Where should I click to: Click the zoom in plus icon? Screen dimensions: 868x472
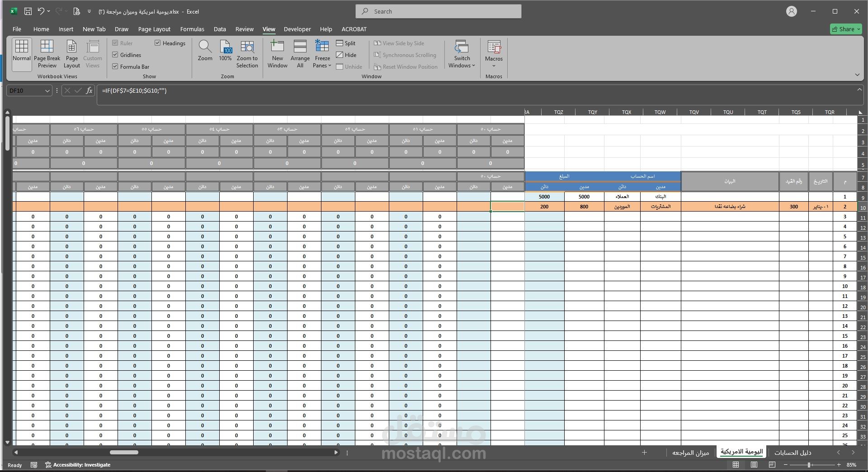[x=839, y=465]
